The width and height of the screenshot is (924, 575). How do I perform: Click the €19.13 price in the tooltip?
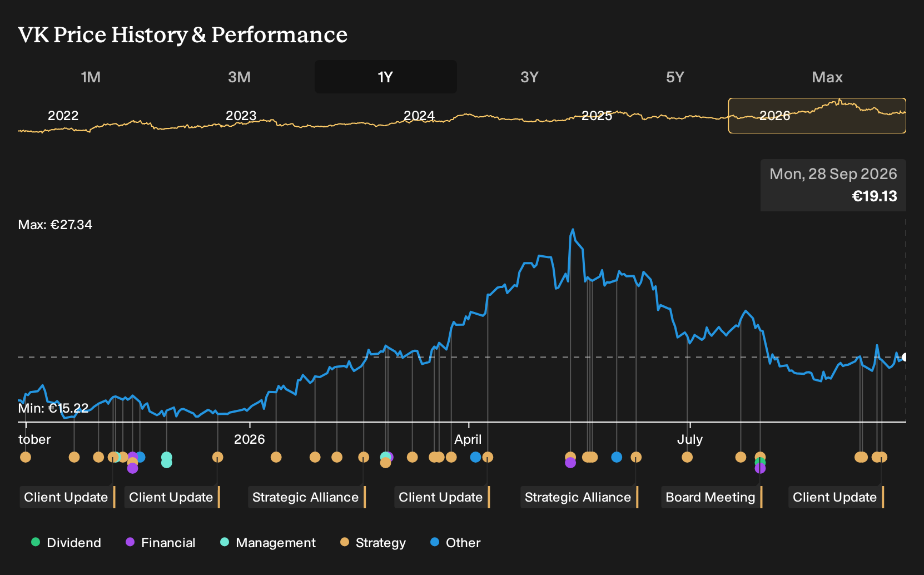tap(875, 196)
